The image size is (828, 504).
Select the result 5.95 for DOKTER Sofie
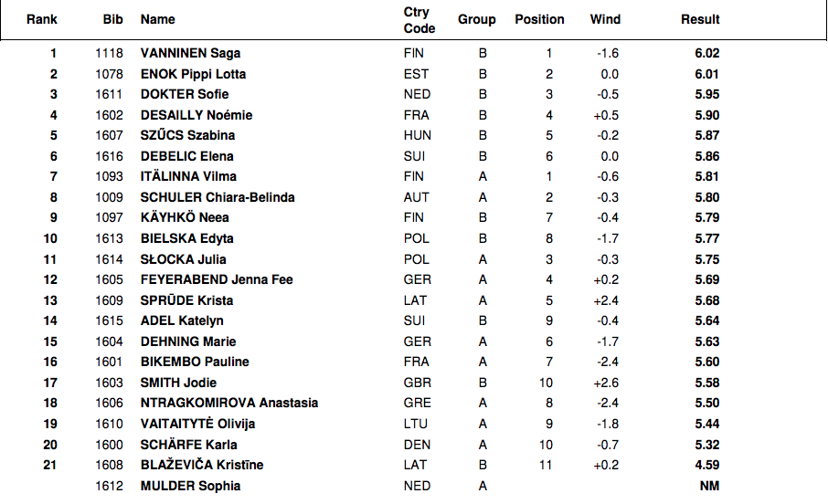[x=706, y=94]
